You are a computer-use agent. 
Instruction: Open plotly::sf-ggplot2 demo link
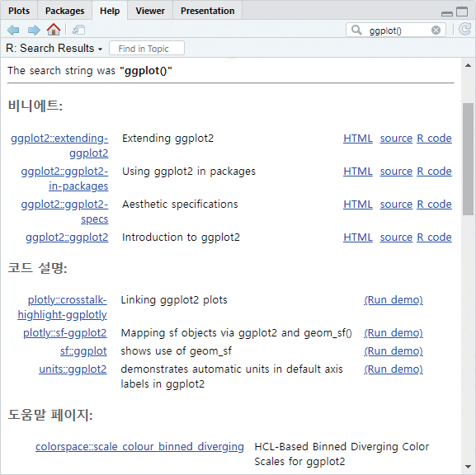(x=65, y=333)
